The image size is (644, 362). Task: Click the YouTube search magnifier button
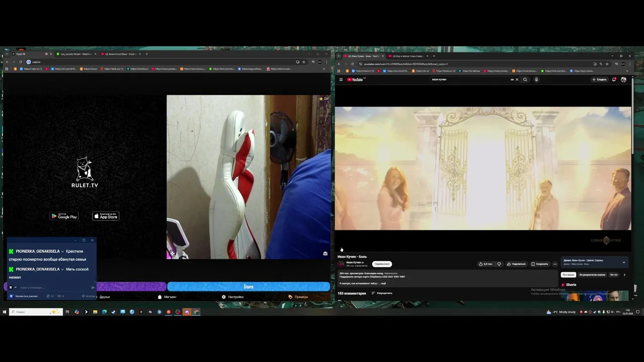click(525, 79)
